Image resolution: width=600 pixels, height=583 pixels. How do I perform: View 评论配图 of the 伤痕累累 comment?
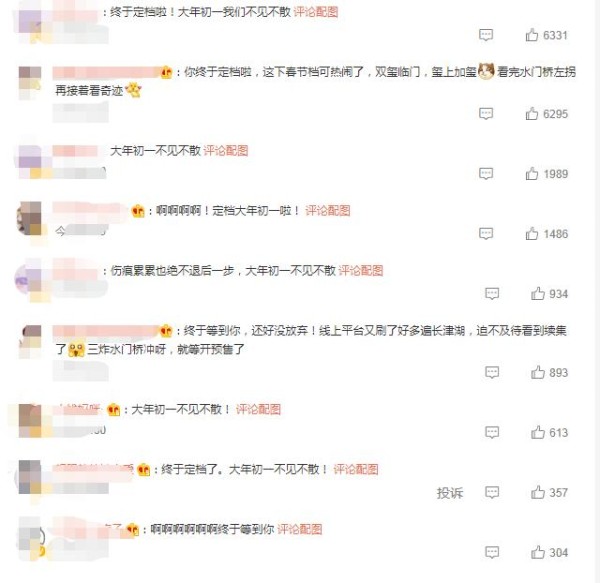(361, 270)
